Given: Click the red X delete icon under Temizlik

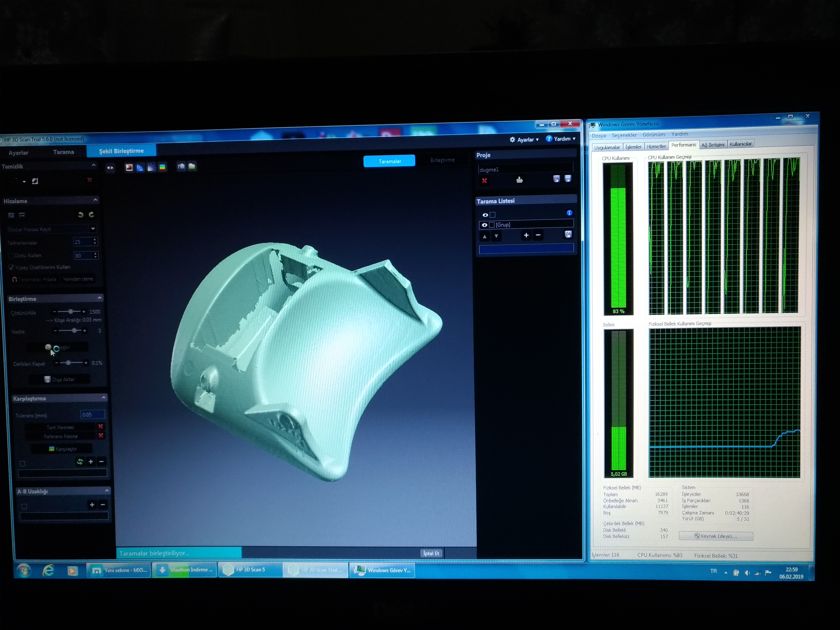Looking at the screenshot, I should coord(90,180).
